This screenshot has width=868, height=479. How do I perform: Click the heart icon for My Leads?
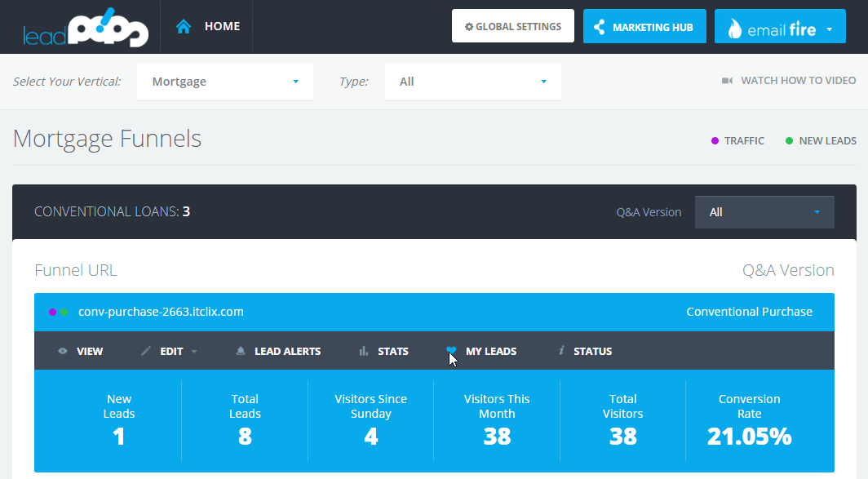tap(451, 351)
